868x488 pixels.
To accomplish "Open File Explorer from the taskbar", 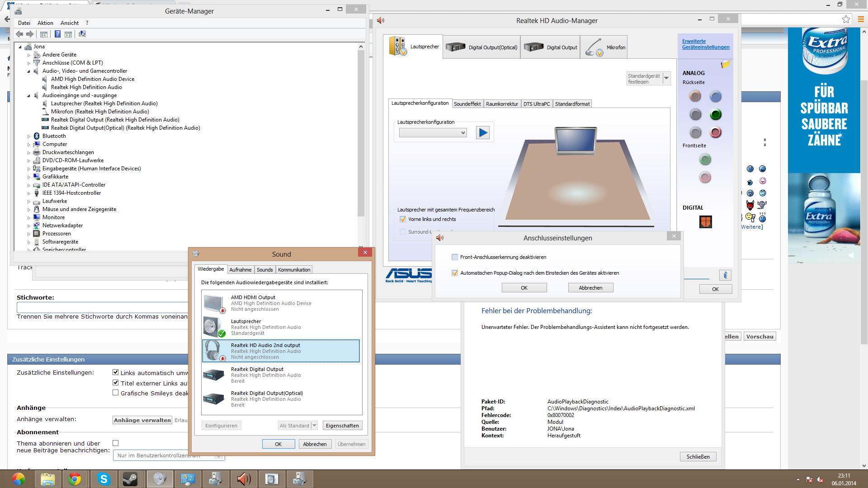I will click(x=47, y=479).
